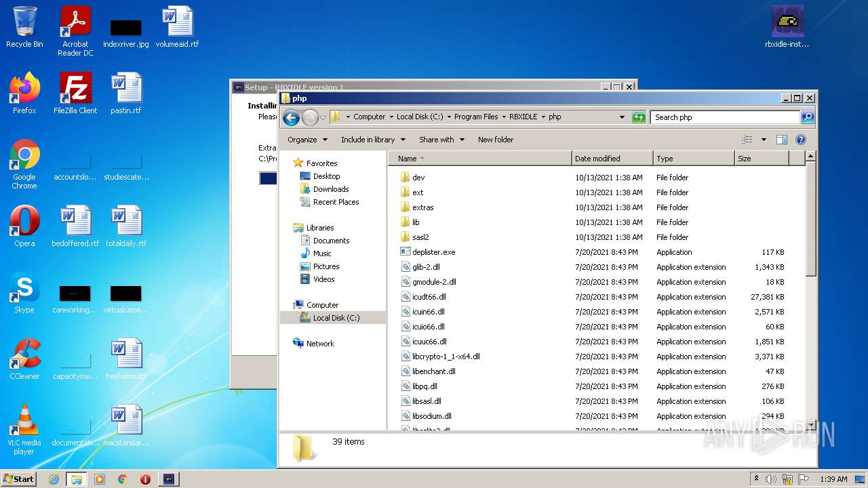Image resolution: width=868 pixels, height=488 pixels.
Task: Select Documents library
Action: click(325, 241)
